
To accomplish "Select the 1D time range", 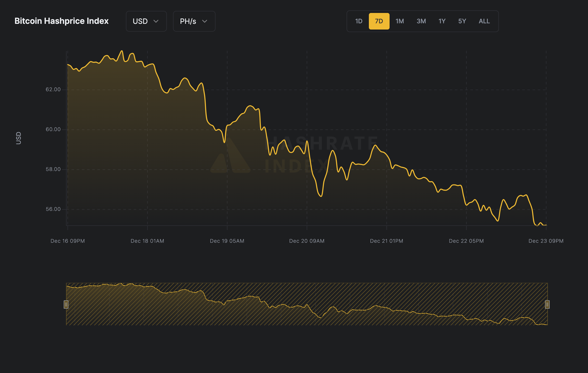I will click(358, 21).
